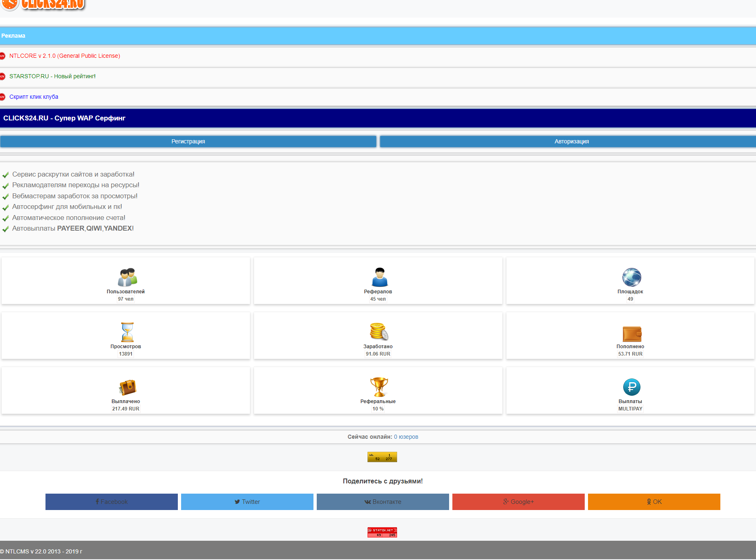
Task: Open the Авторизация login page
Action: pyautogui.click(x=571, y=141)
